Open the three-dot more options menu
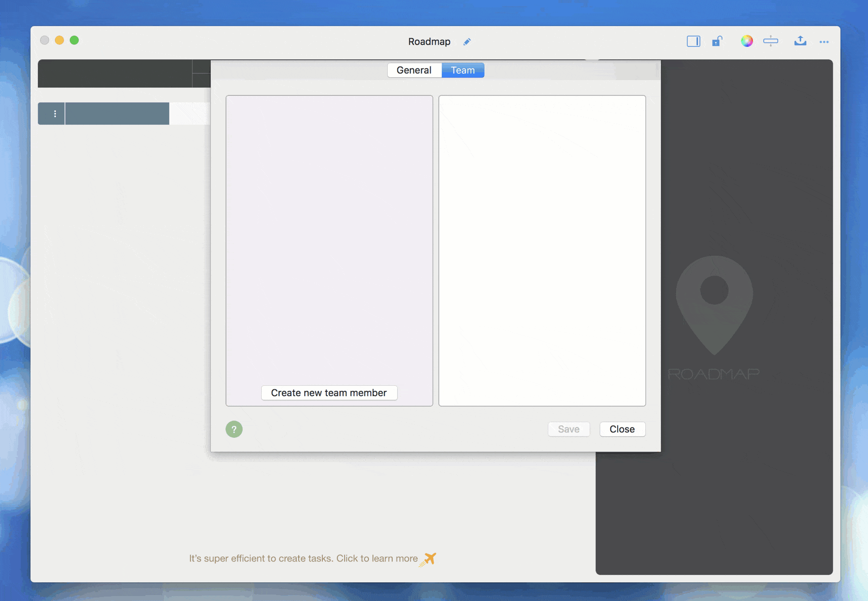The height and width of the screenshot is (601, 868). click(x=823, y=42)
